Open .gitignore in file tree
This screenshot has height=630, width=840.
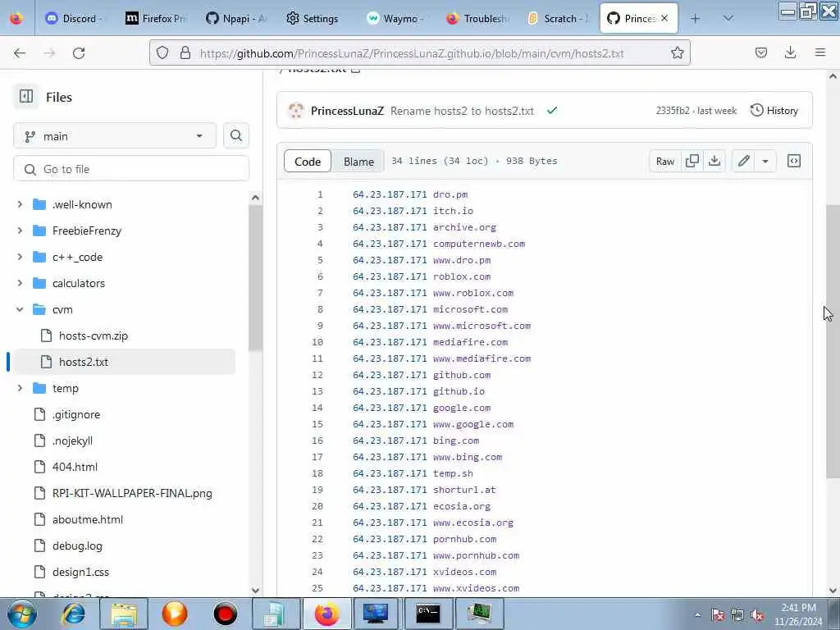coord(76,414)
